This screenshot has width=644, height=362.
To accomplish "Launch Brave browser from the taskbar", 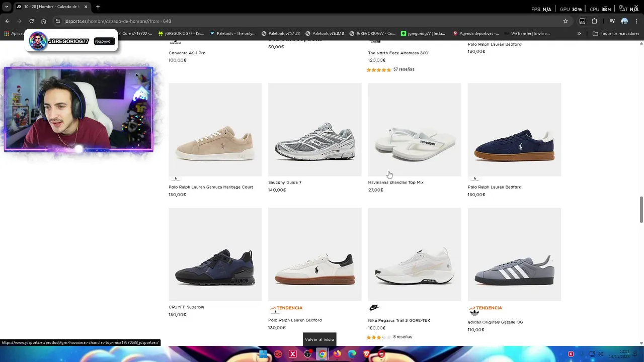I will pyautogui.click(x=366, y=354).
